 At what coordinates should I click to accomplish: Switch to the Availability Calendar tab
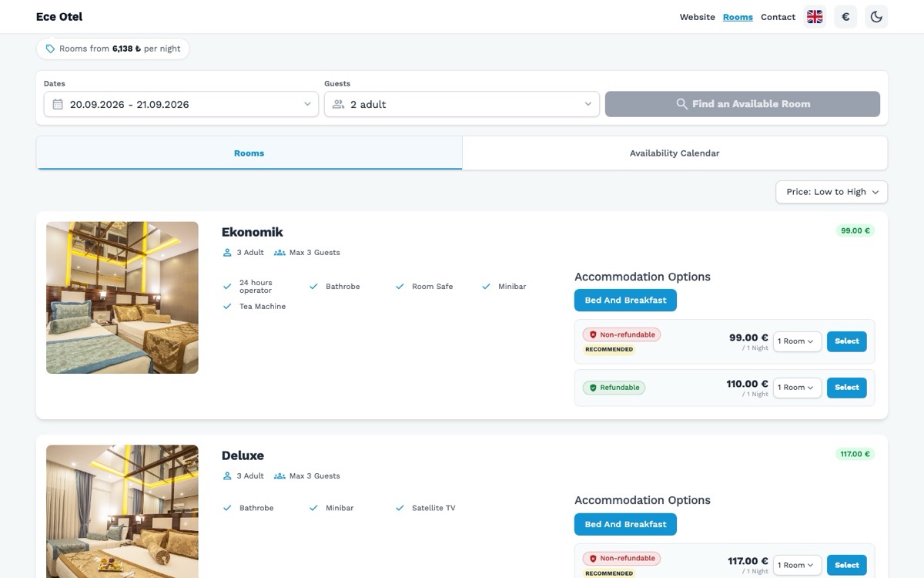click(675, 153)
